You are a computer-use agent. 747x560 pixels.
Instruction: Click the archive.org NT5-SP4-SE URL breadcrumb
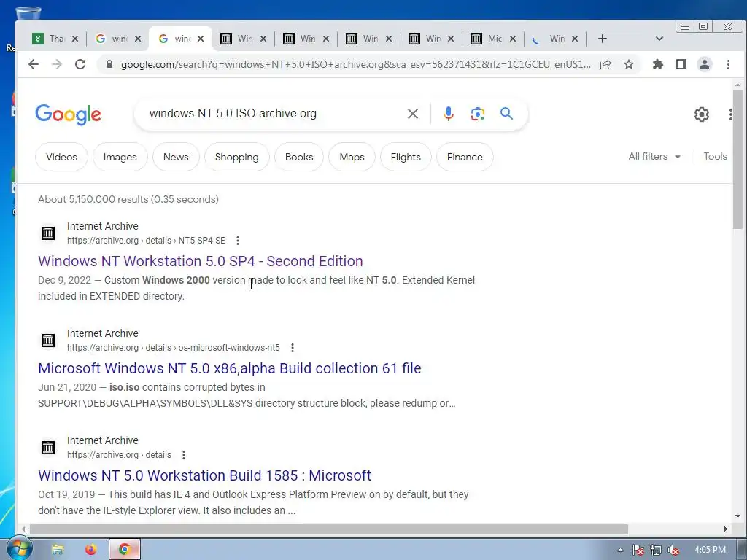click(146, 241)
